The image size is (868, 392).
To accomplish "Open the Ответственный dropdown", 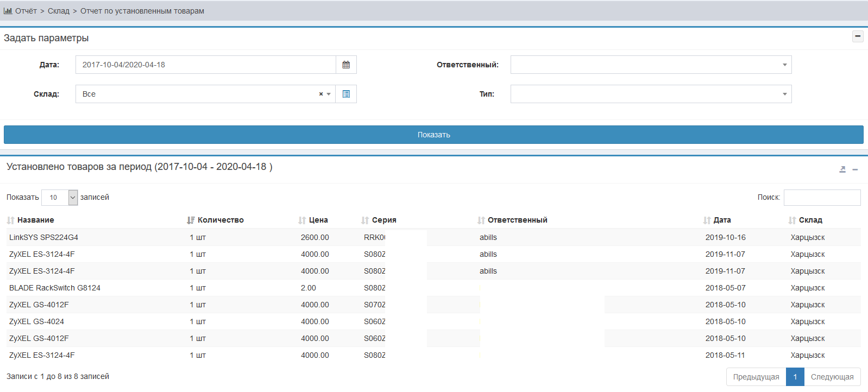I will click(x=651, y=65).
